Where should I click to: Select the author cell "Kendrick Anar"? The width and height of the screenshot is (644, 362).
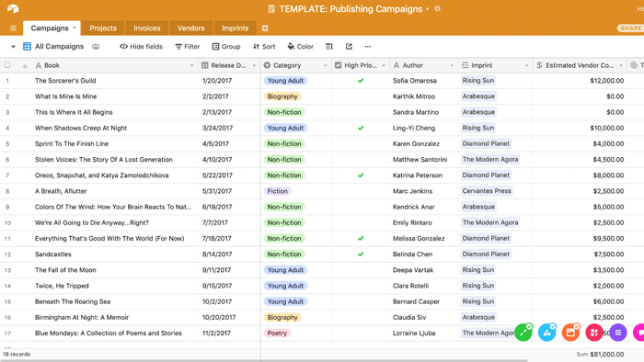[x=414, y=207]
